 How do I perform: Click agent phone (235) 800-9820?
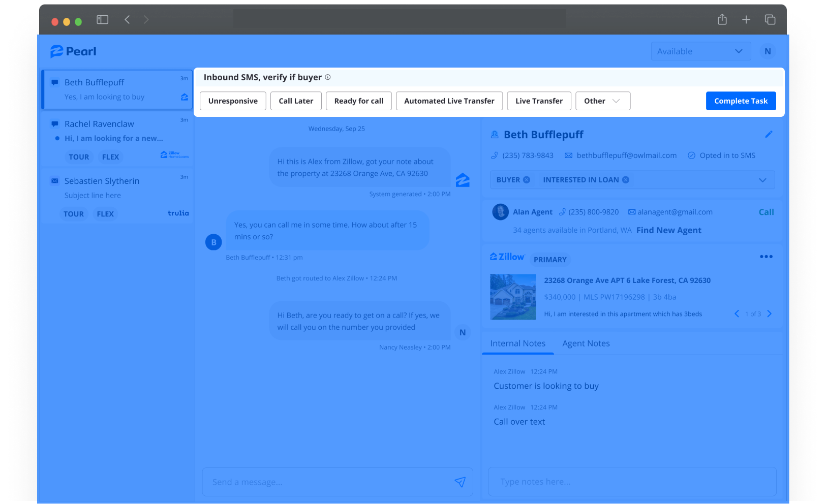pyautogui.click(x=594, y=212)
